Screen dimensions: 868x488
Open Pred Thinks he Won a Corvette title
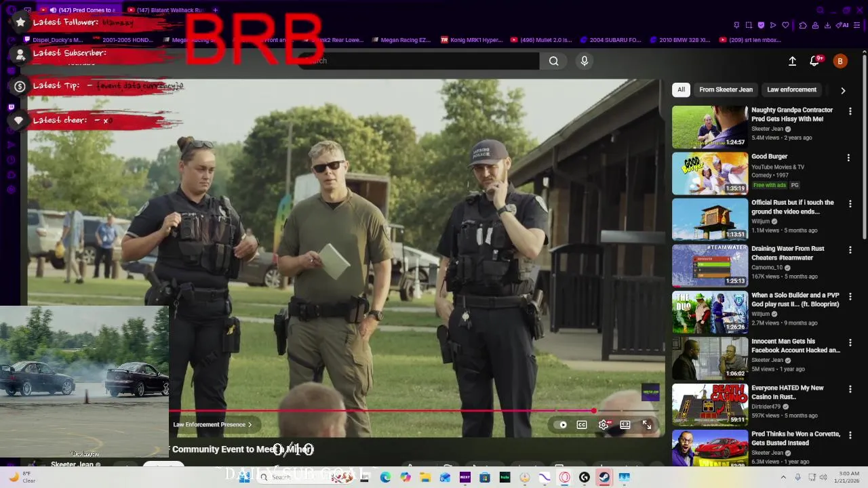tap(795, 439)
